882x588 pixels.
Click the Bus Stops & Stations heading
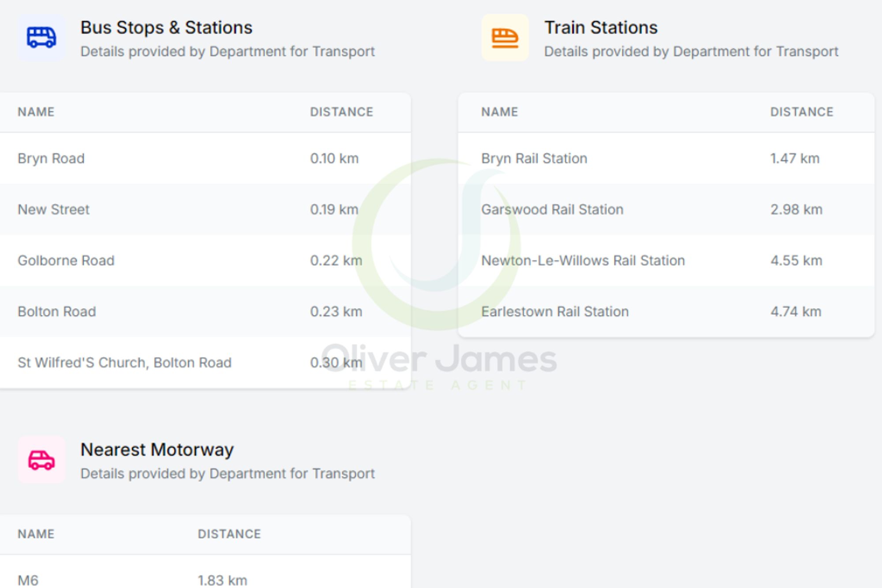[166, 28]
